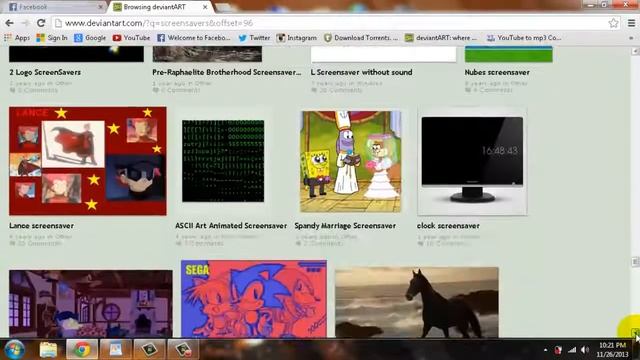Show hidden system tray icons arrow

pyautogui.click(x=546, y=350)
